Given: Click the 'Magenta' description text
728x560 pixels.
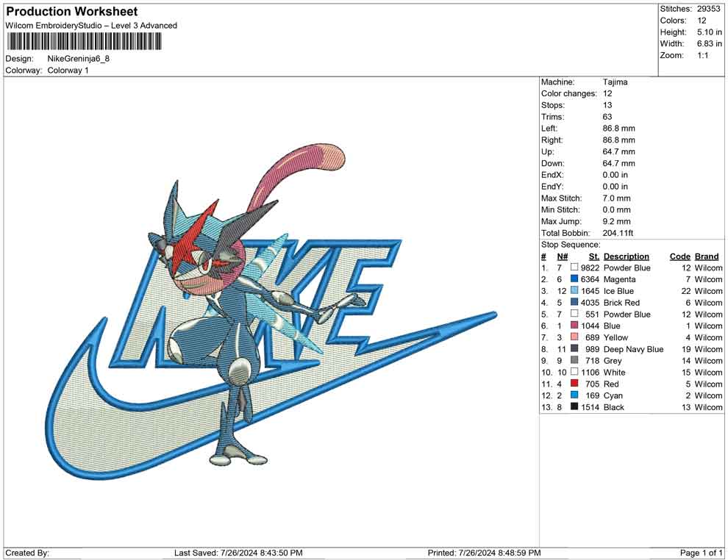Looking at the screenshot, I should [619, 279].
